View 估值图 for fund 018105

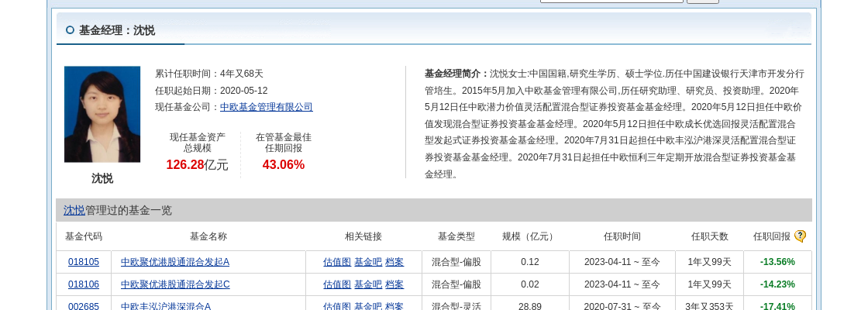tap(337, 262)
